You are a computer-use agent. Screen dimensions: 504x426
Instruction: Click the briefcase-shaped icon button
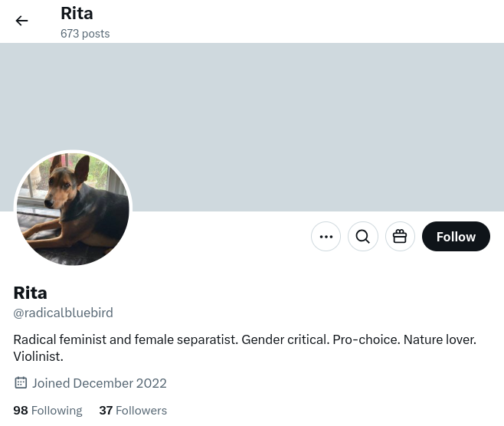400,237
